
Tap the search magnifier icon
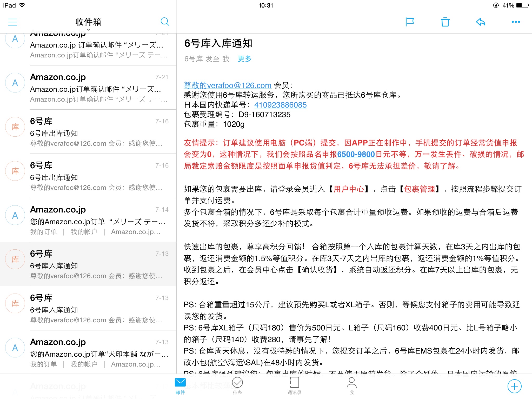click(165, 22)
